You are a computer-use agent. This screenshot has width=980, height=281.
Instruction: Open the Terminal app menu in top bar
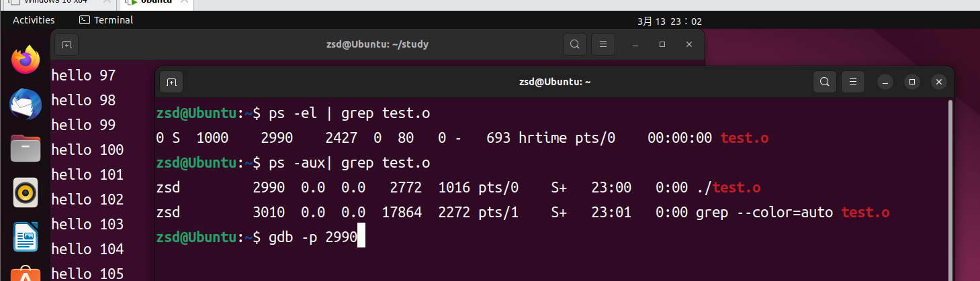click(x=106, y=20)
